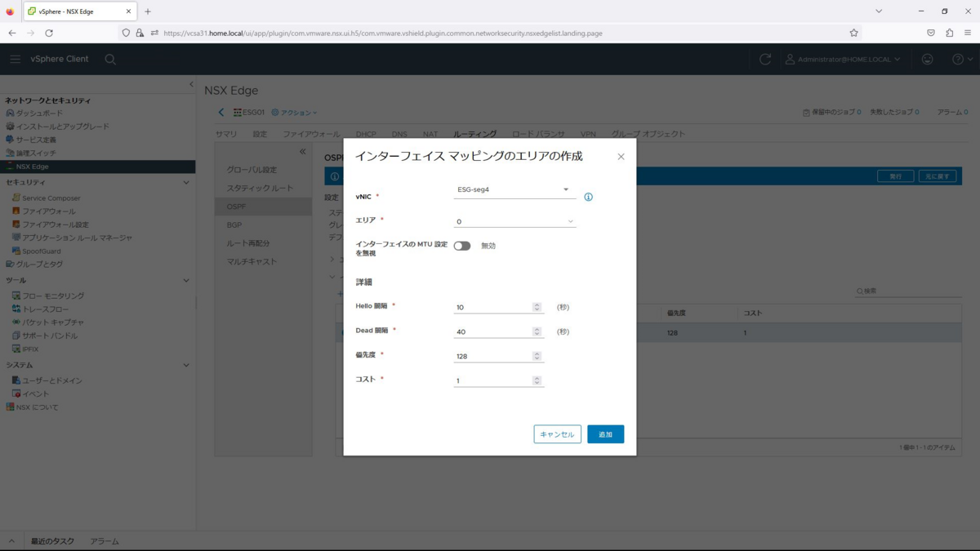Switch to the サマリ tab
The width and height of the screenshot is (980, 551).
click(x=226, y=134)
